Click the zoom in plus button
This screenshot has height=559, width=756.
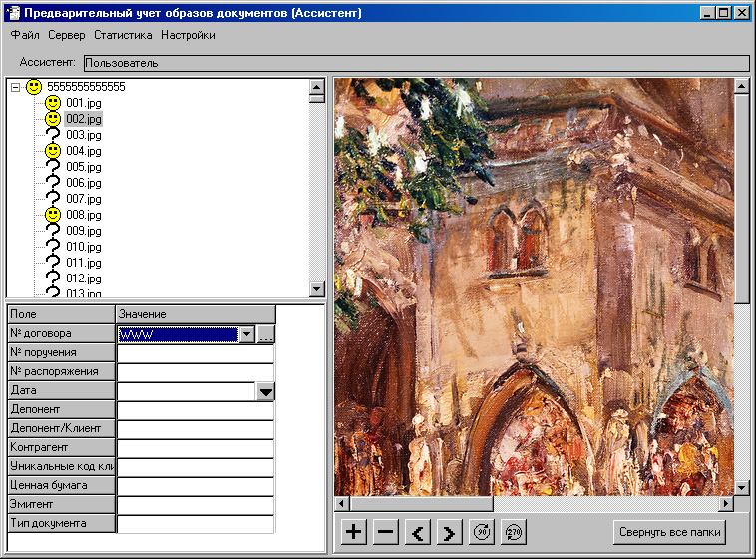click(354, 532)
